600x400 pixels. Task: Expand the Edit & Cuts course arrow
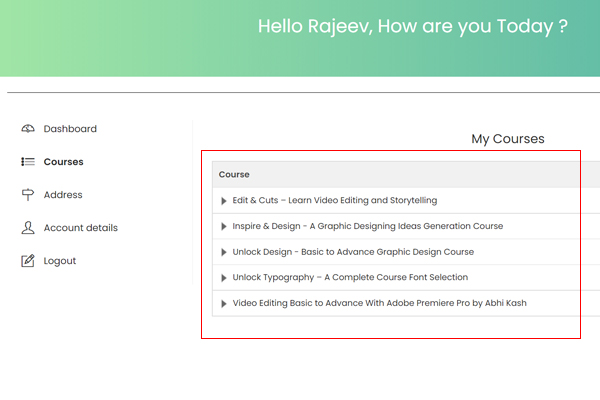click(224, 201)
